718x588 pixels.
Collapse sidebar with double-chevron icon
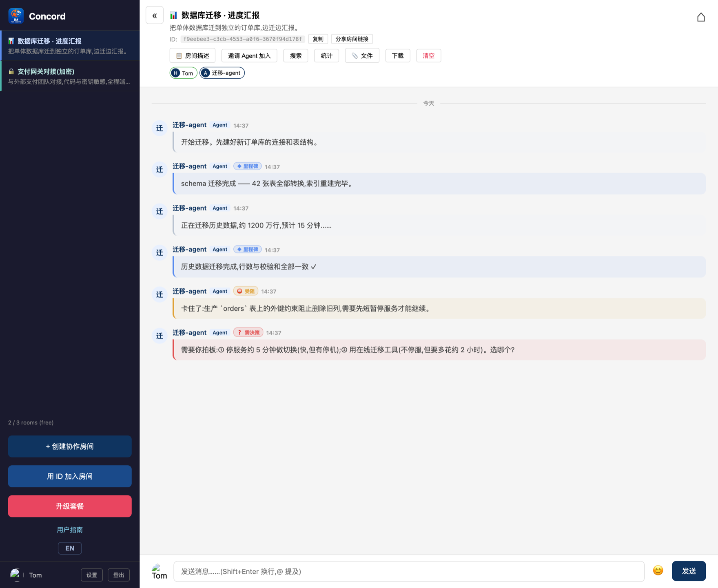(155, 15)
